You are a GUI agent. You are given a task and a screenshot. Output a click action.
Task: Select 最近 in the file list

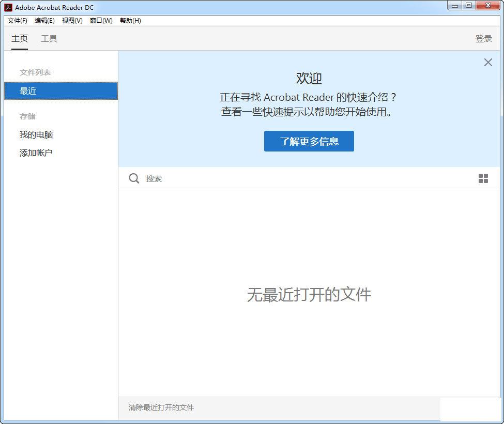[61, 91]
